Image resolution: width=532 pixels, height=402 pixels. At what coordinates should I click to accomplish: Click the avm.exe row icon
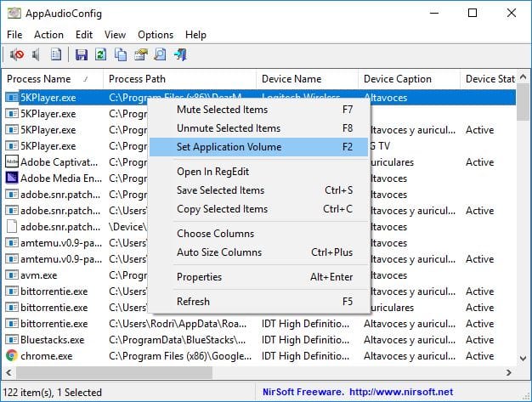pos(12,275)
